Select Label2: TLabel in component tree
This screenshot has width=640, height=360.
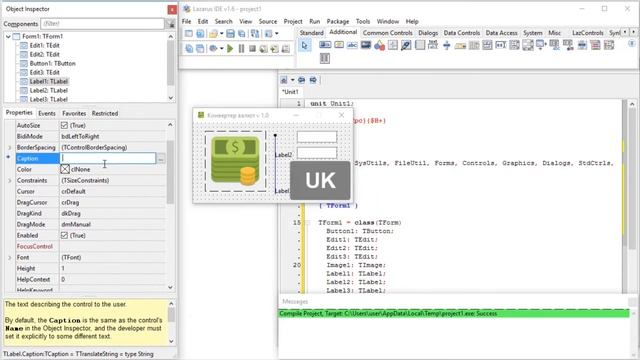(x=49, y=90)
